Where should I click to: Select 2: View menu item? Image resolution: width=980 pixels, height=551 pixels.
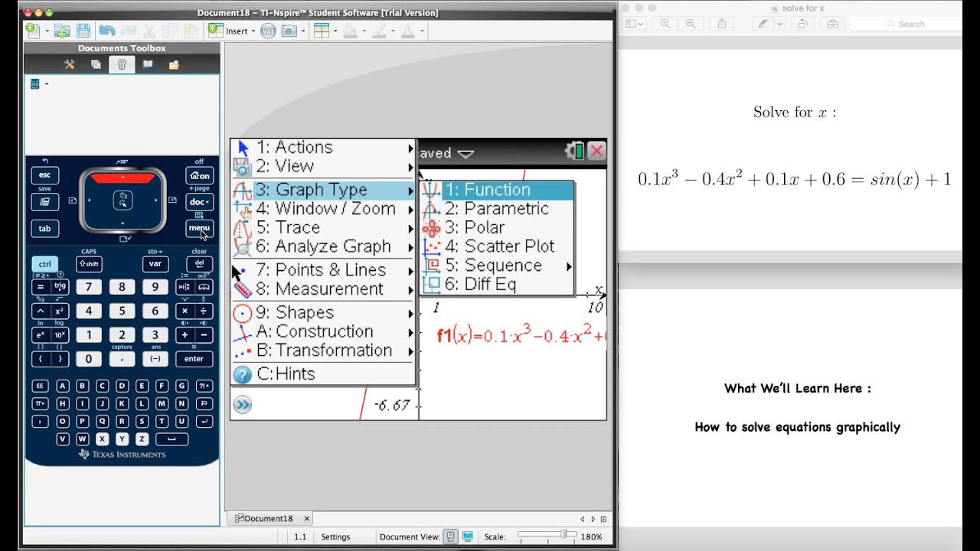tap(324, 166)
